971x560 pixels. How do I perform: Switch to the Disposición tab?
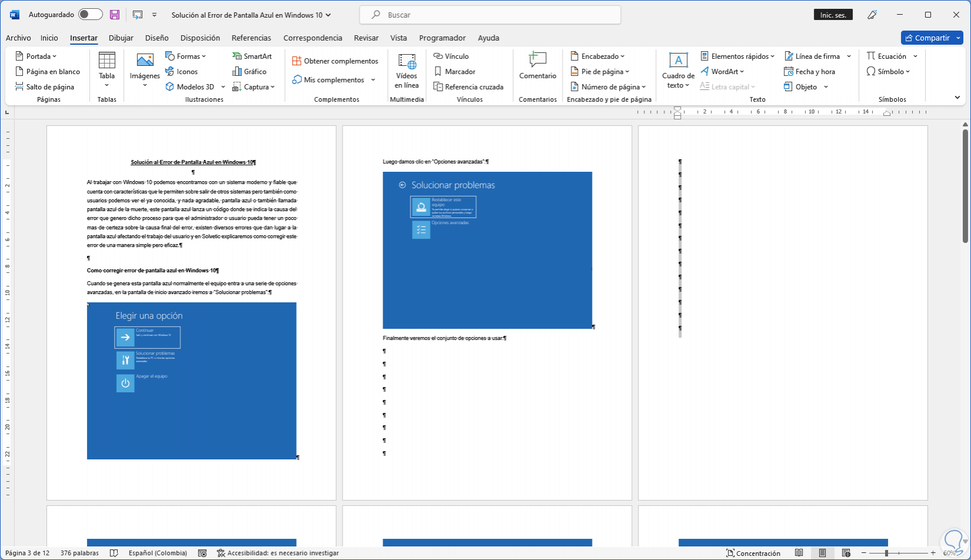[x=200, y=38]
